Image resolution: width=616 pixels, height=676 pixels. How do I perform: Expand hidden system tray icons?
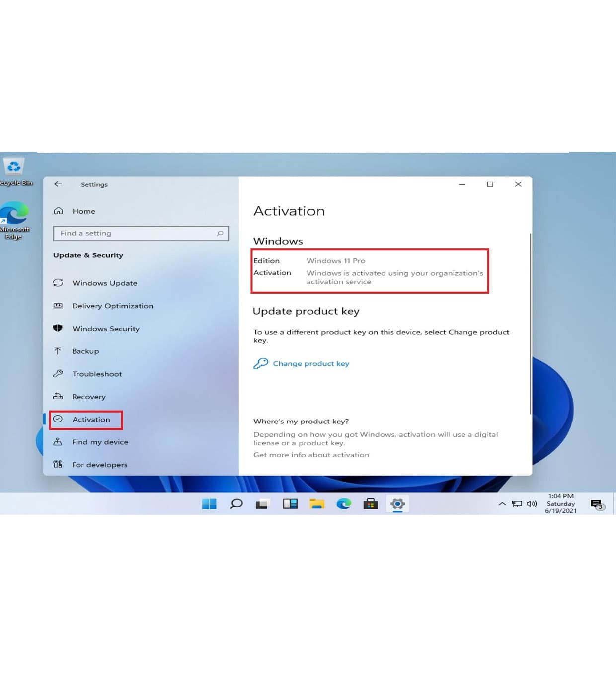tap(502, 504)
